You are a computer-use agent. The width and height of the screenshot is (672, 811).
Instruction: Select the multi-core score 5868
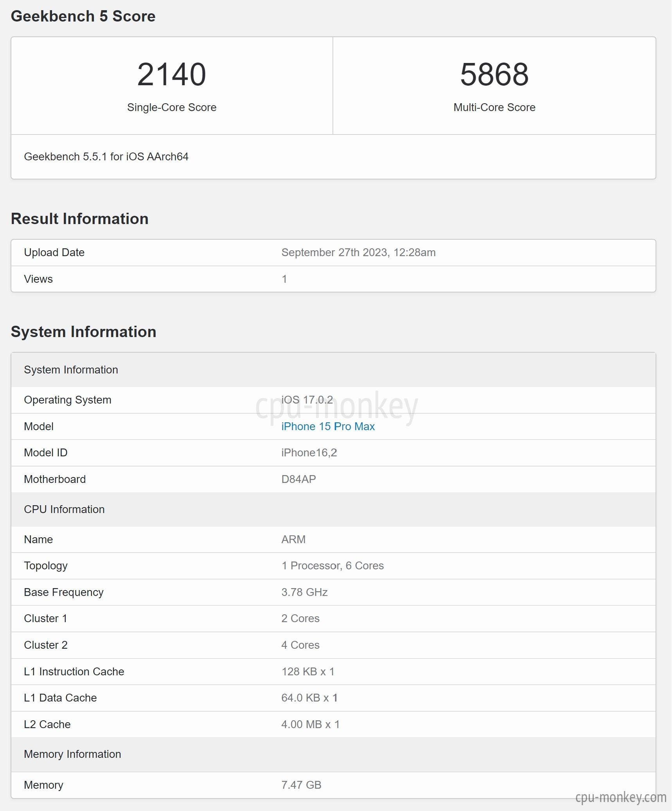[494, 74]
